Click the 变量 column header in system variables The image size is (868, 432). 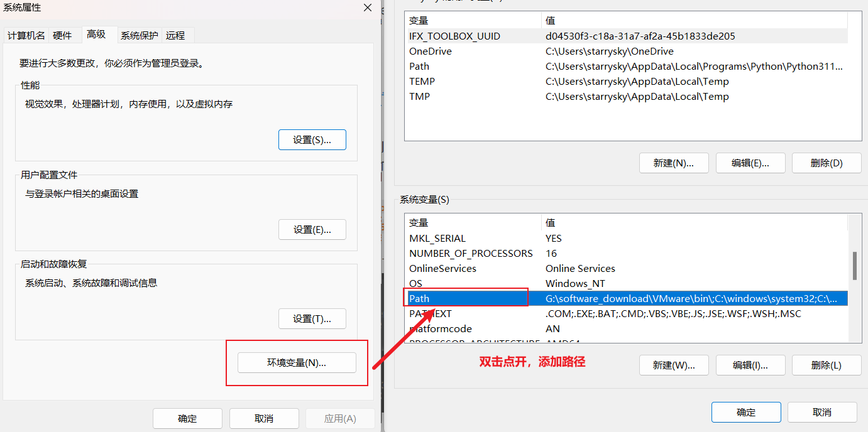click(473, 223)
